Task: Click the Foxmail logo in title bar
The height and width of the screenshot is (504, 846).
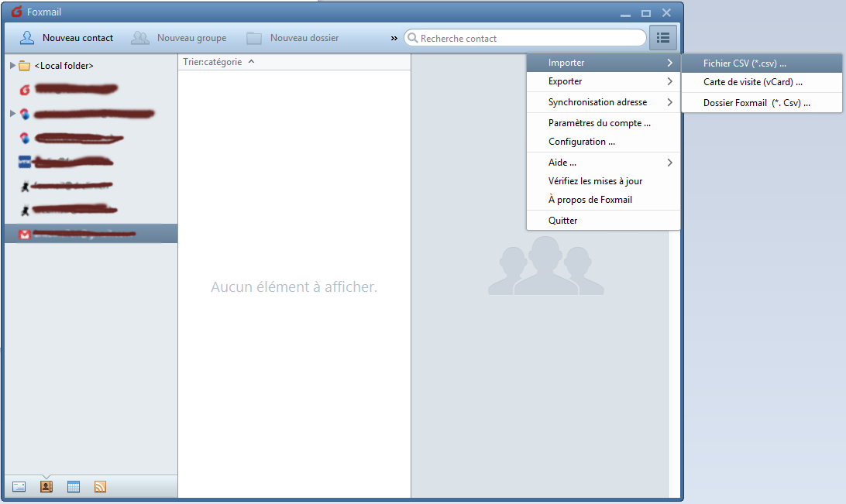Action: pyautogui.click(x=17, y=12)
